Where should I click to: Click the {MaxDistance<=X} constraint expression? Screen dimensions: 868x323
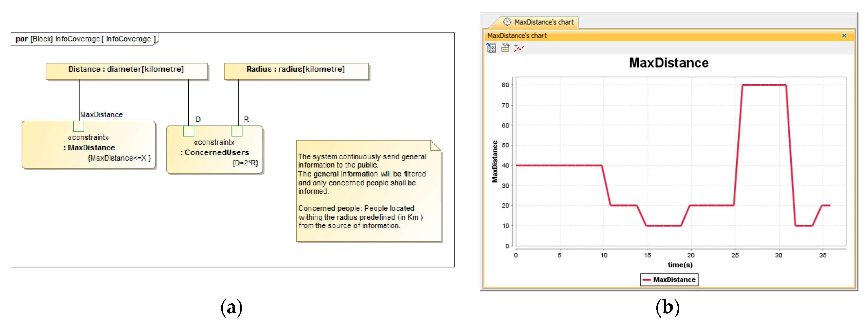pos(119,158)
